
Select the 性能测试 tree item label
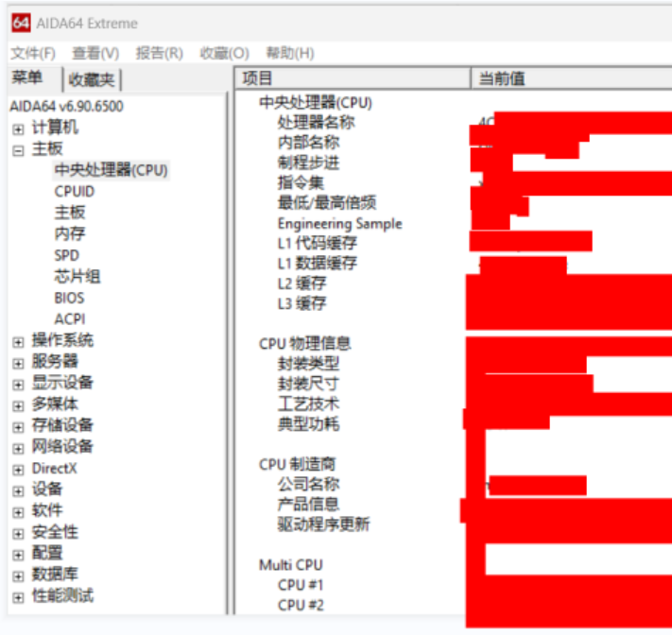tap(62, 595)
